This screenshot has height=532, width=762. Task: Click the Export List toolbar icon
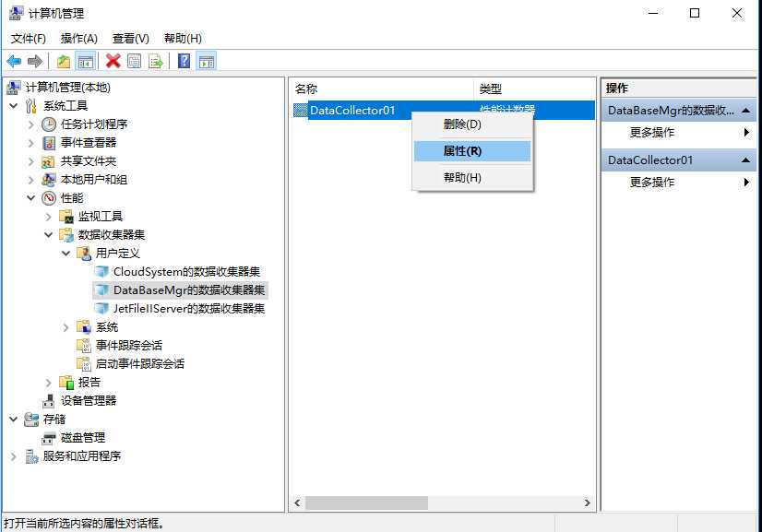pyautogui.click(x=156, y=61)
